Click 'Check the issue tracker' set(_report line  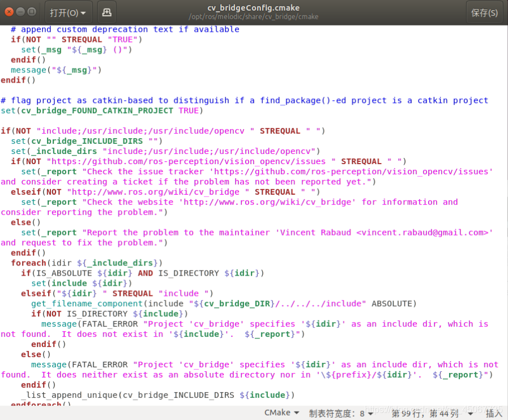coord(257,172)
